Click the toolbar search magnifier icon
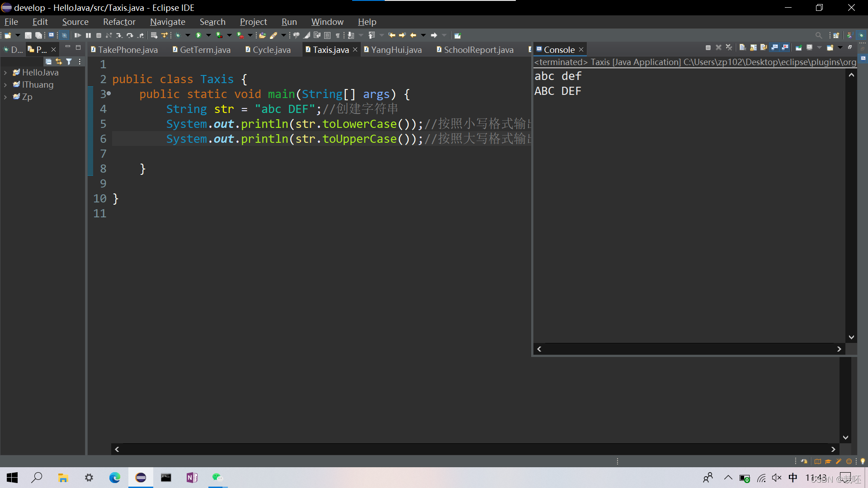The width and height of the screenshot is (868, 488). [818, 35]
